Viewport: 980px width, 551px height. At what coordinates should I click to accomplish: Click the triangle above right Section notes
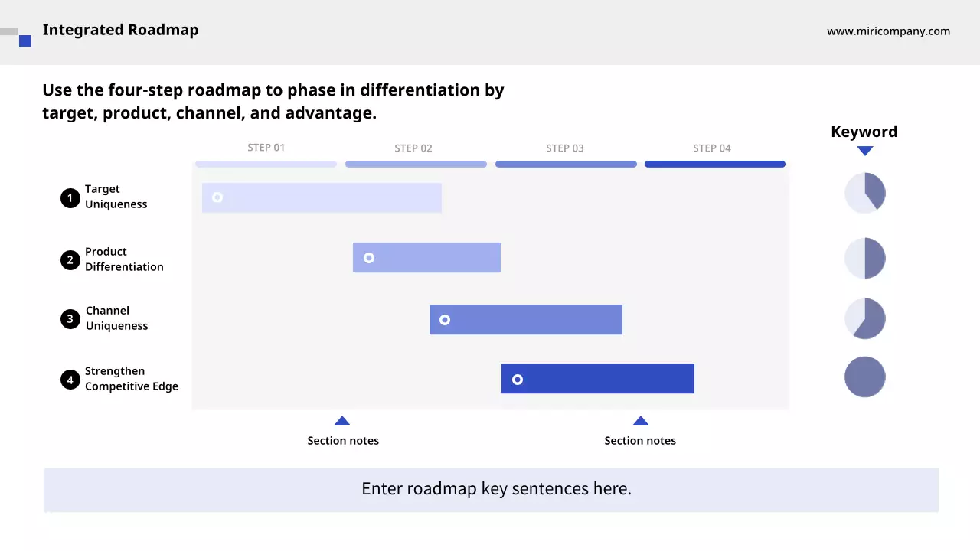click(x=641, y=421)
